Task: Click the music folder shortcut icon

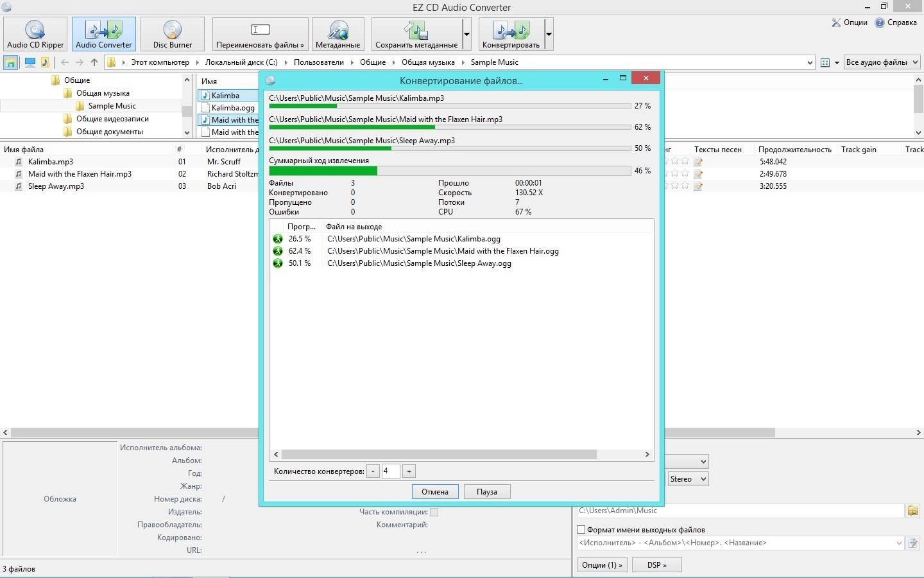Action: pyautogui.click(x=45, y=62)
